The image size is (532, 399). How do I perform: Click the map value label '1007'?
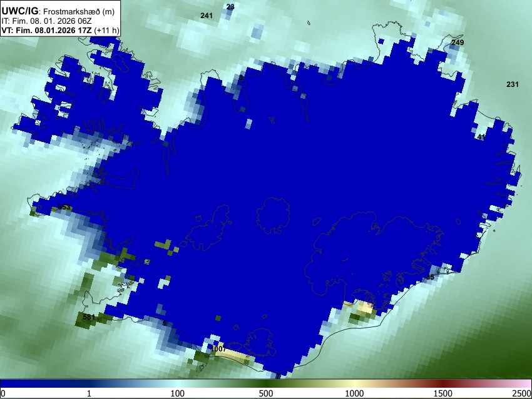pyautogui.click(x=218, y=349)
